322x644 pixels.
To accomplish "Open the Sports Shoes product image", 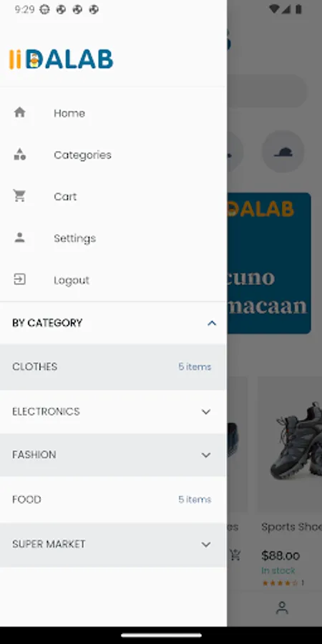I will click(x=290, y=444).
